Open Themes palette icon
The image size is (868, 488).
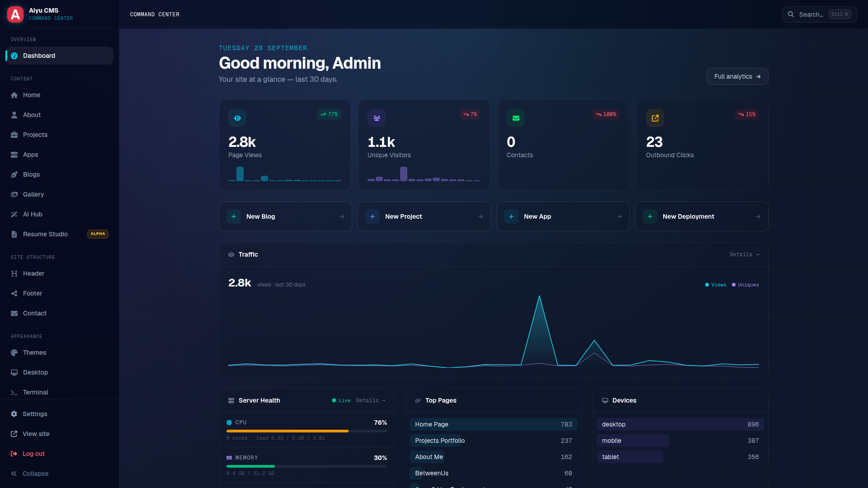tap(14, 352)
